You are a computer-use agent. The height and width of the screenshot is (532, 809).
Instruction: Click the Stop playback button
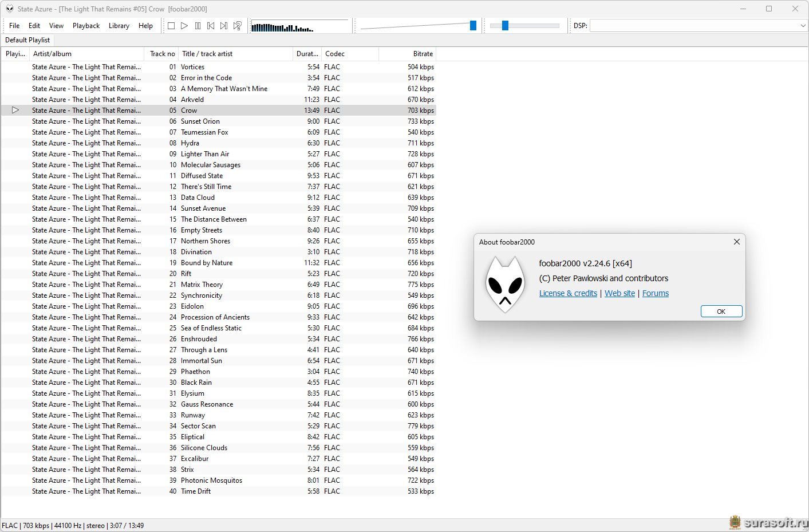(x=171, y=26)
